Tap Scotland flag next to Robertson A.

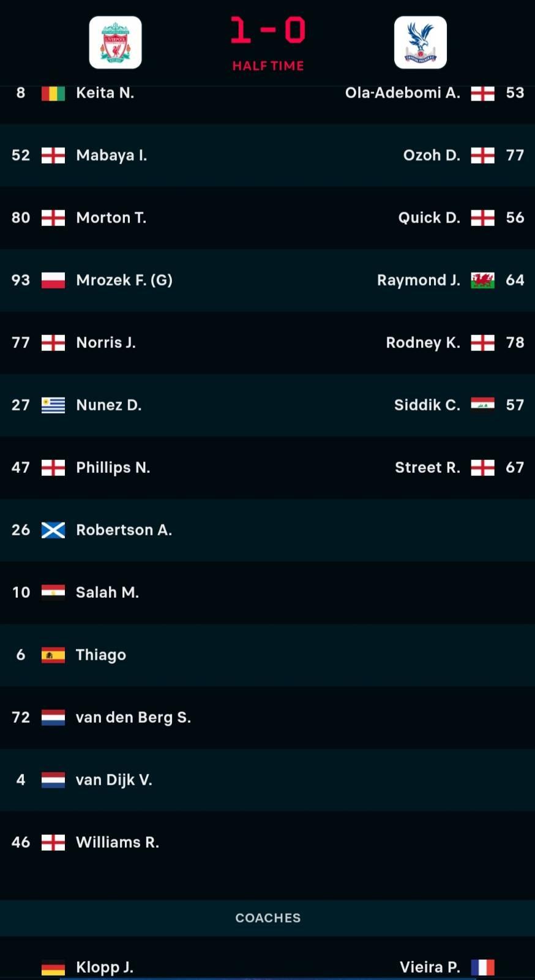pos(53,530)
